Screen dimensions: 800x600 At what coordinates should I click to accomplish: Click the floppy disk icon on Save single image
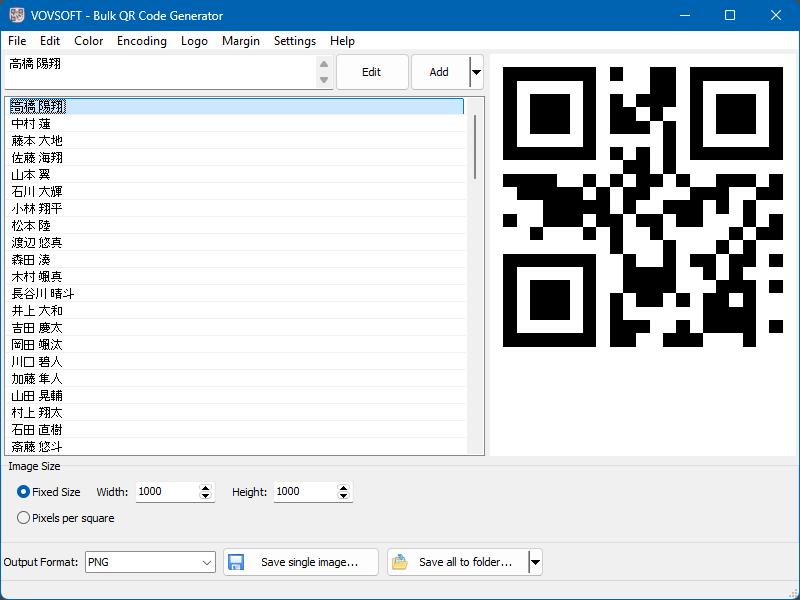pos(236,562)
